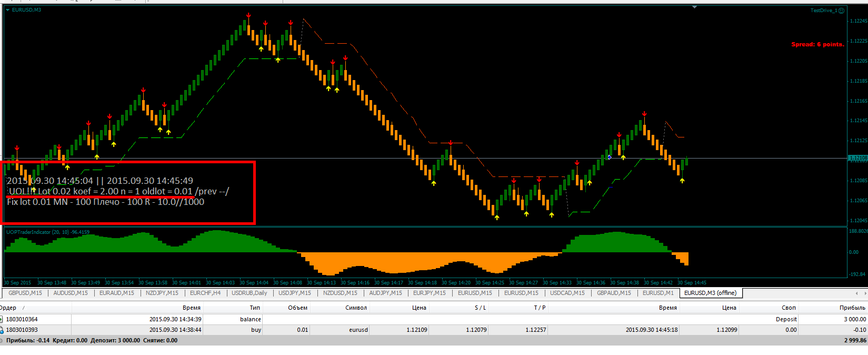Click the blue buy entry arrow on chart

pyautogui.click(x=610, y=157)
